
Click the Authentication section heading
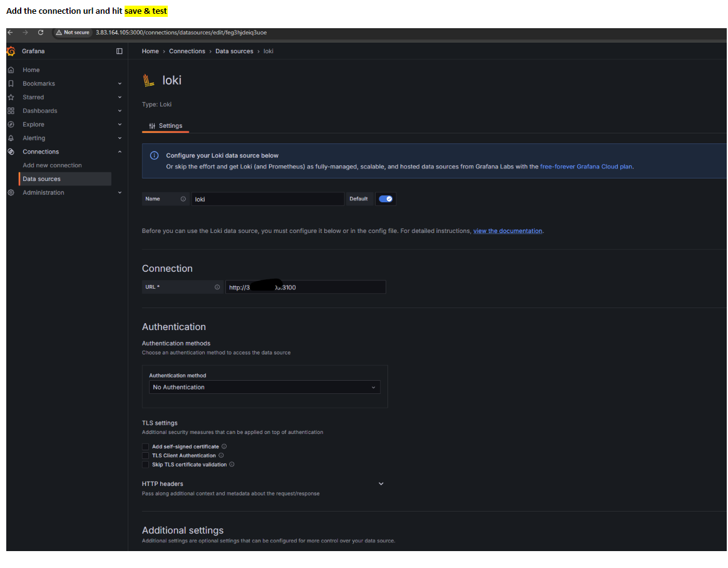[x=173, y=327]
